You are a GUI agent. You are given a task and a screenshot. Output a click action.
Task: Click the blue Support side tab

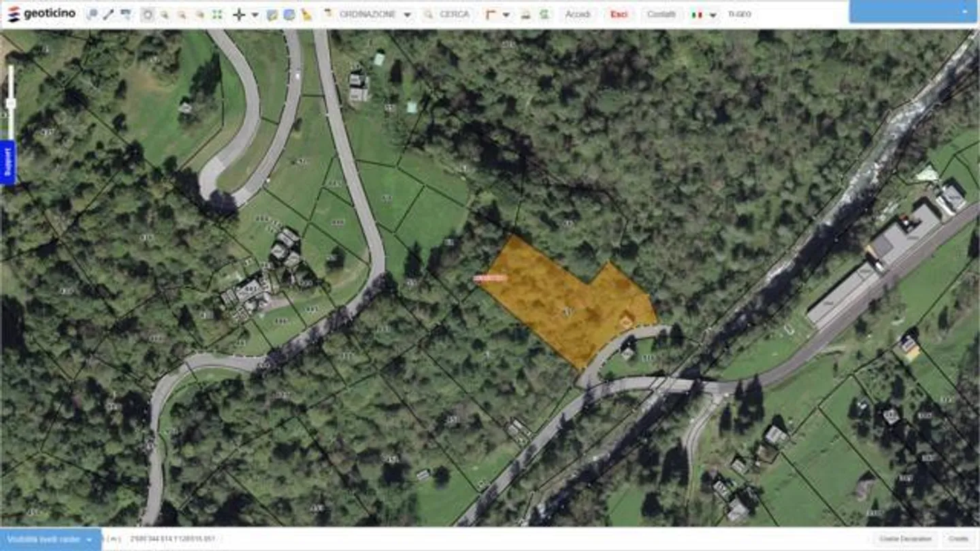pos(8,163)
